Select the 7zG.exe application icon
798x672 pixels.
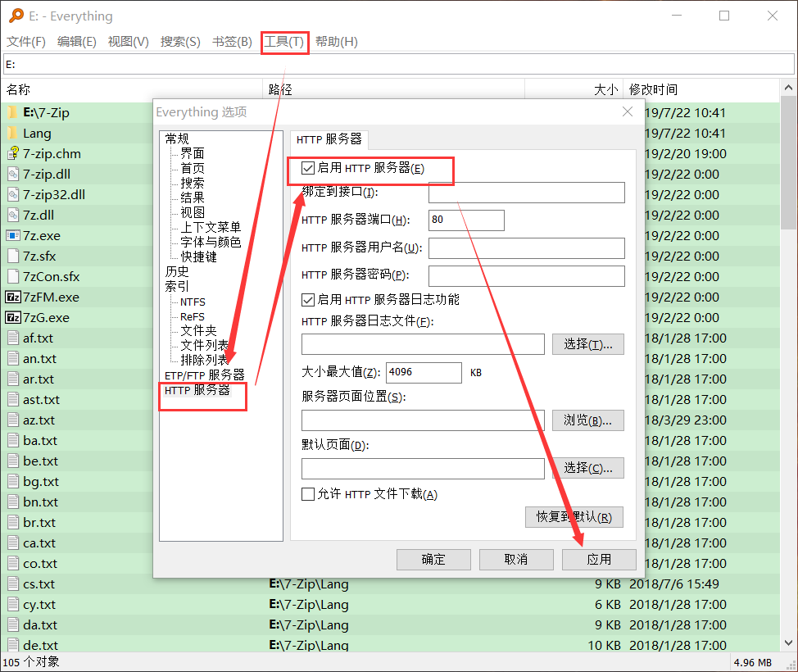(x=15, y=317)
